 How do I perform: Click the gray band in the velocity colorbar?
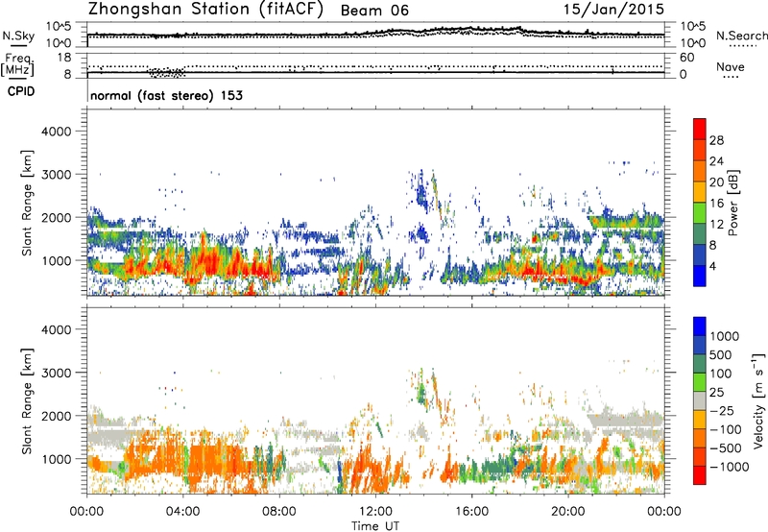[700, 400]
